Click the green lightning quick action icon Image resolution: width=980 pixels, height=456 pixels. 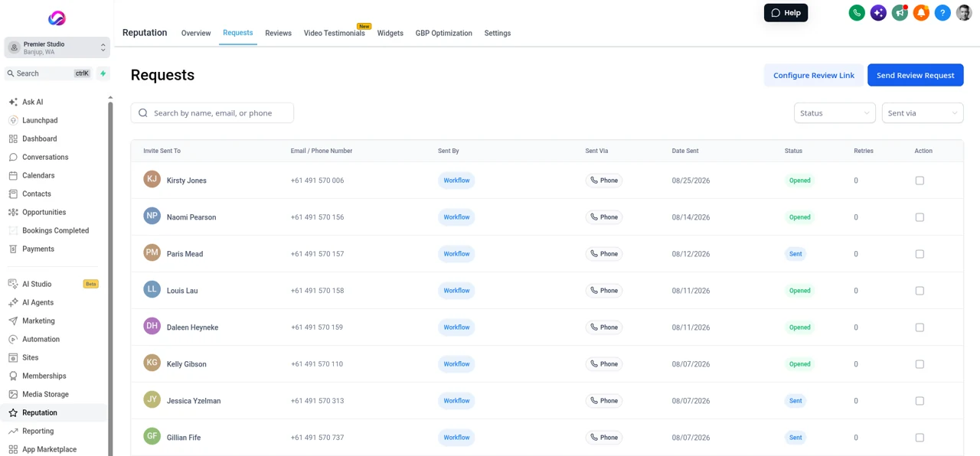(x=103, y=73)
